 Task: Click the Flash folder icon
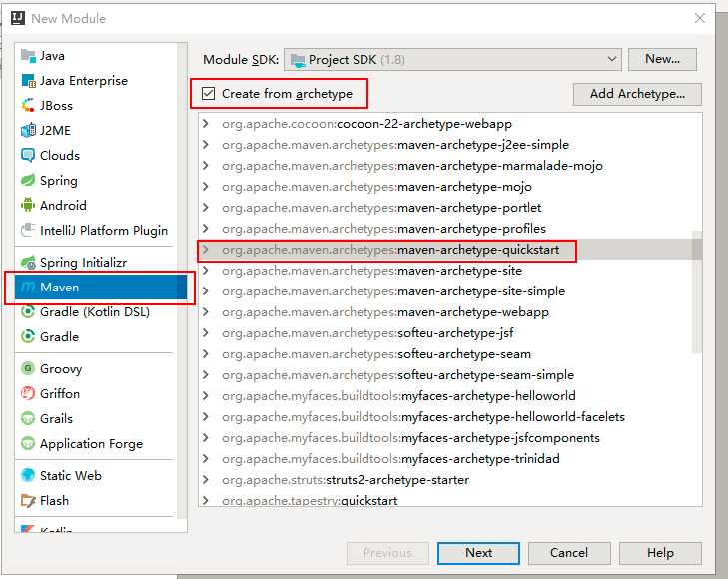tap(28, 500)
